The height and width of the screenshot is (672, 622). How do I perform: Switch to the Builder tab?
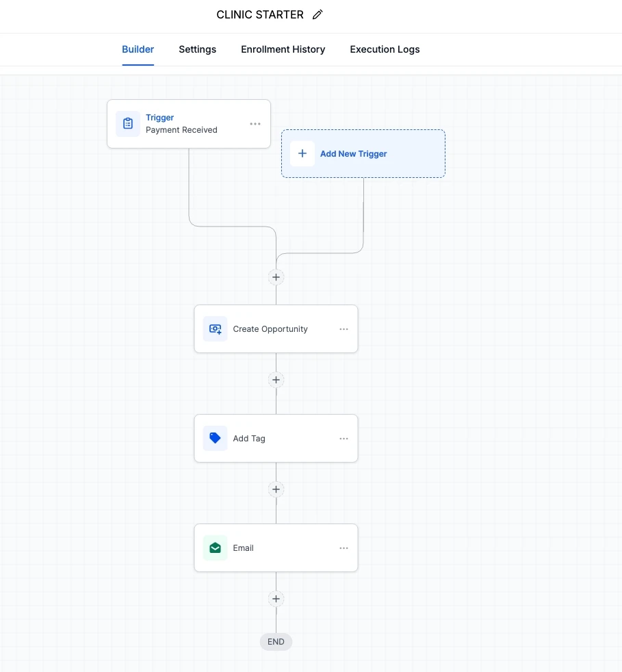coord(138,49)
